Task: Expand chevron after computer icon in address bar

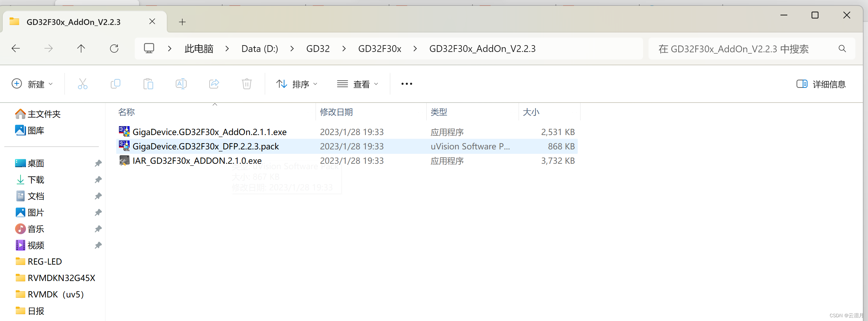Action: (x=170, y=49)
